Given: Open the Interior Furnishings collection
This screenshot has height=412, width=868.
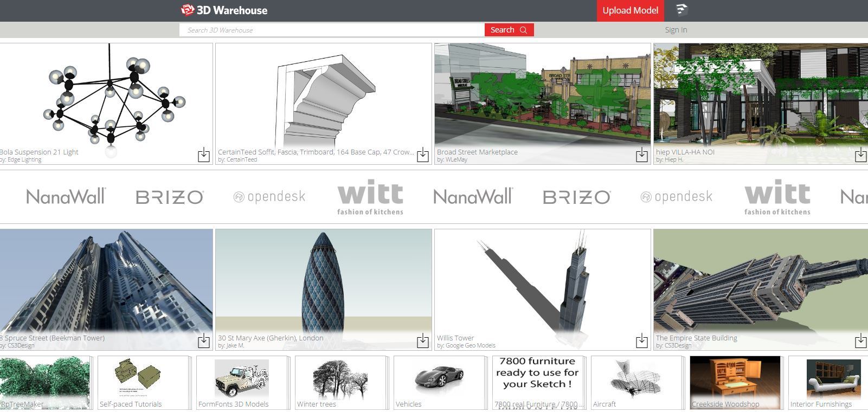Looking at the screenshot, I should tap(828, 383).
